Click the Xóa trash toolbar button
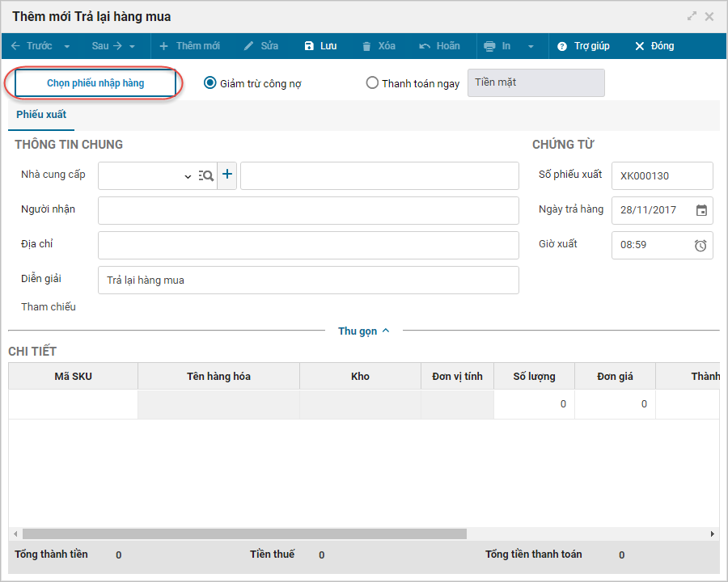Screen dimensions: 728x582 [x=379, y=46]
